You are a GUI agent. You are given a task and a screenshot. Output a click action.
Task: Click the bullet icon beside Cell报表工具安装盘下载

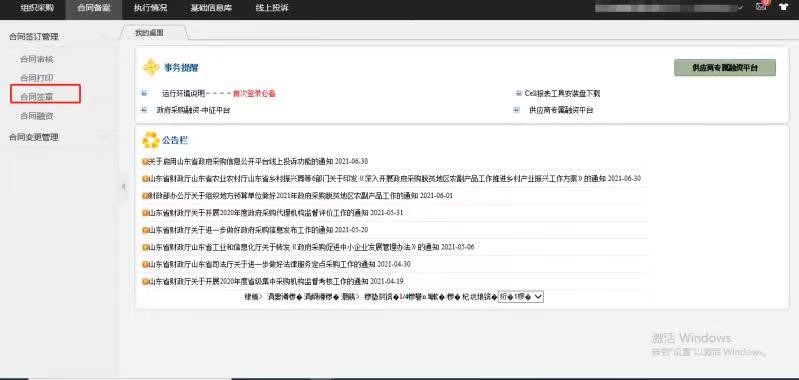518,93
